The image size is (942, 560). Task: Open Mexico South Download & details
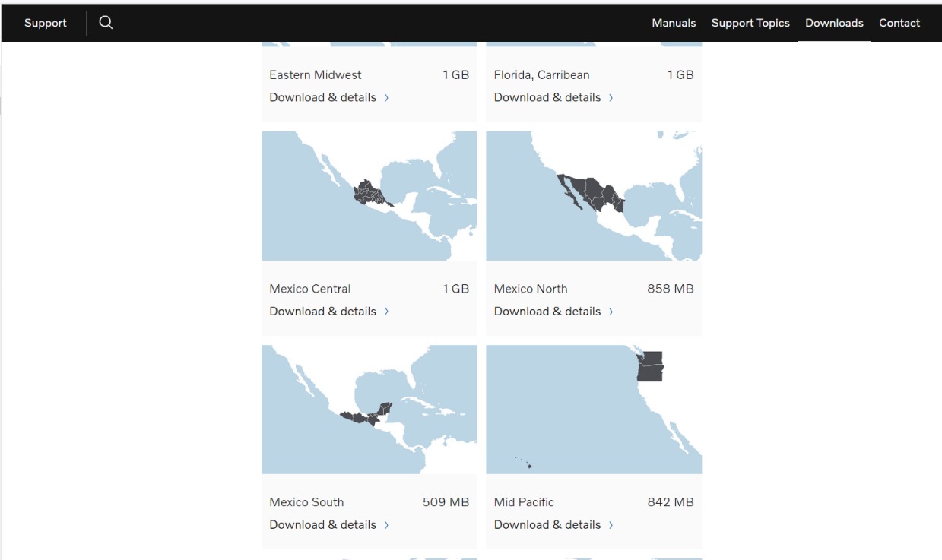click(329, 525)
